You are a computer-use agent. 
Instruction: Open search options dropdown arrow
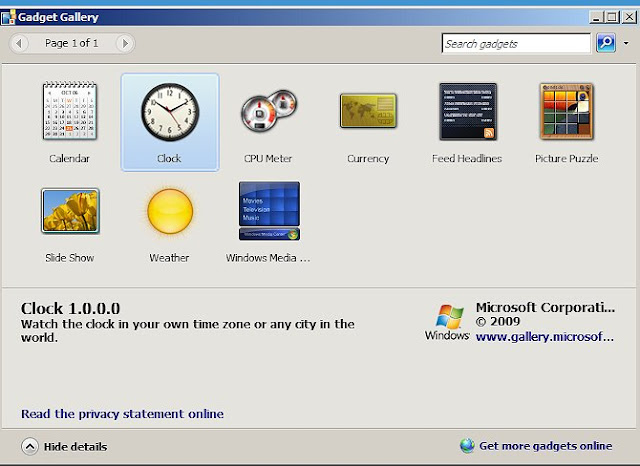(x=626, y=43)
